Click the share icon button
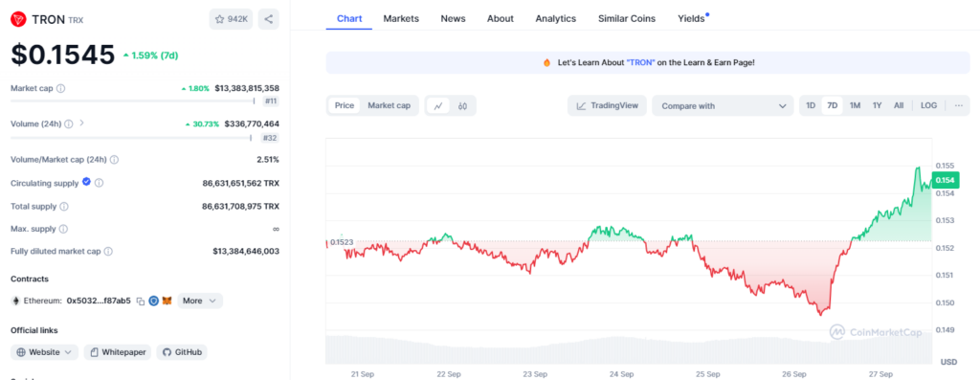The height and width of the screenshot is (380, 980). tap(268, 19)
